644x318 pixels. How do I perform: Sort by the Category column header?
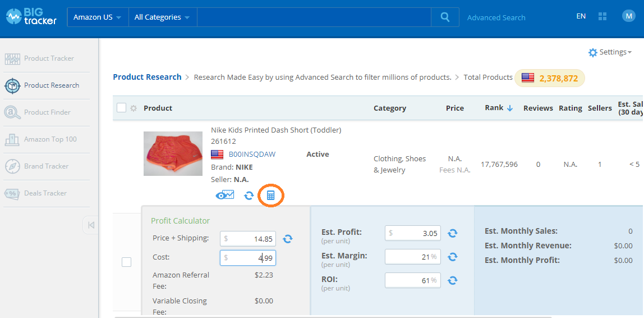[x=390, y=108]
